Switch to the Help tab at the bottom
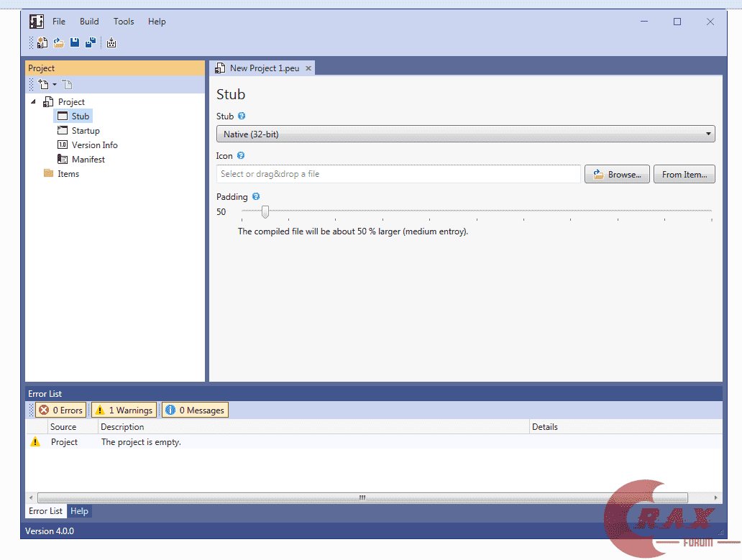This screenshot has width=742, height=560. point(79,511)
